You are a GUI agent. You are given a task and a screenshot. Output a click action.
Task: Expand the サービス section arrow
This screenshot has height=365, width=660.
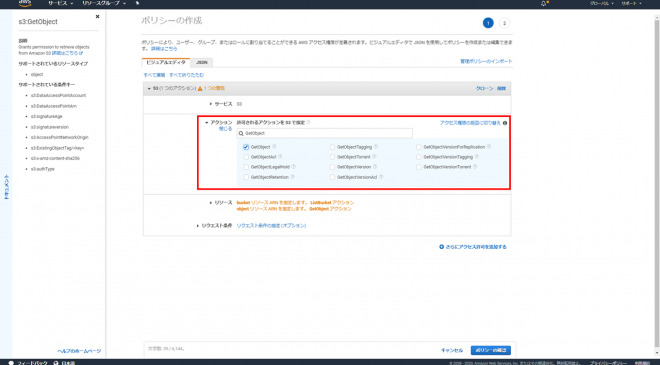[211, 104]
